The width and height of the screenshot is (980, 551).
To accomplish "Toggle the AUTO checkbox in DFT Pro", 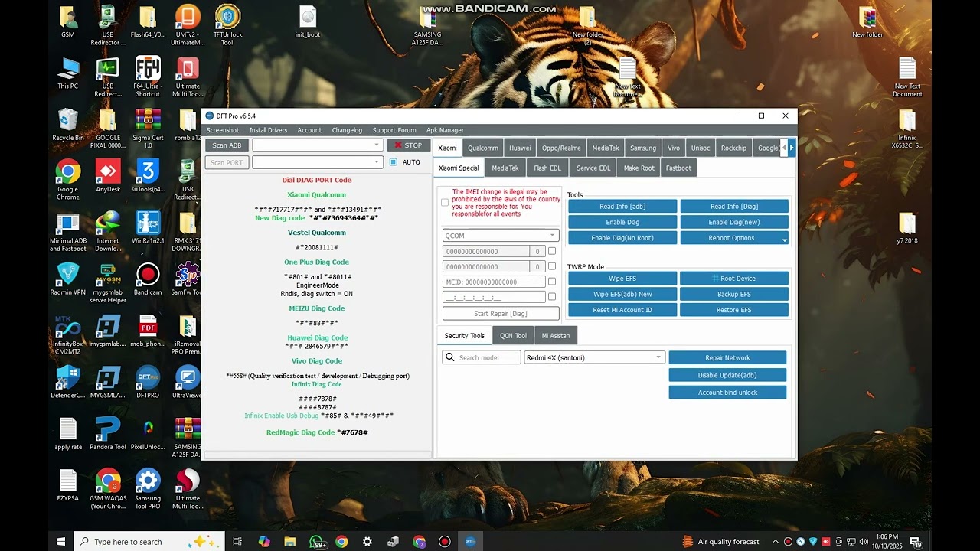I will 394,162.
